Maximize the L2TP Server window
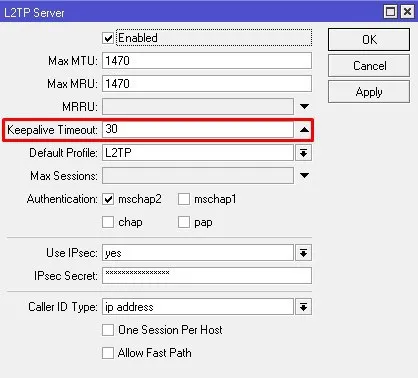418x378 pixels. (x=390, y=12)
